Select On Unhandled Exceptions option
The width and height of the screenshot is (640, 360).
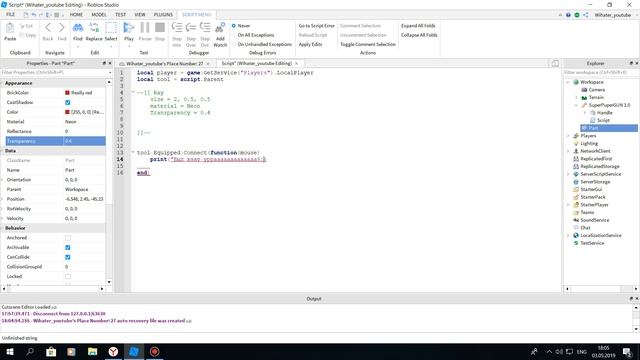click(264, 44)
